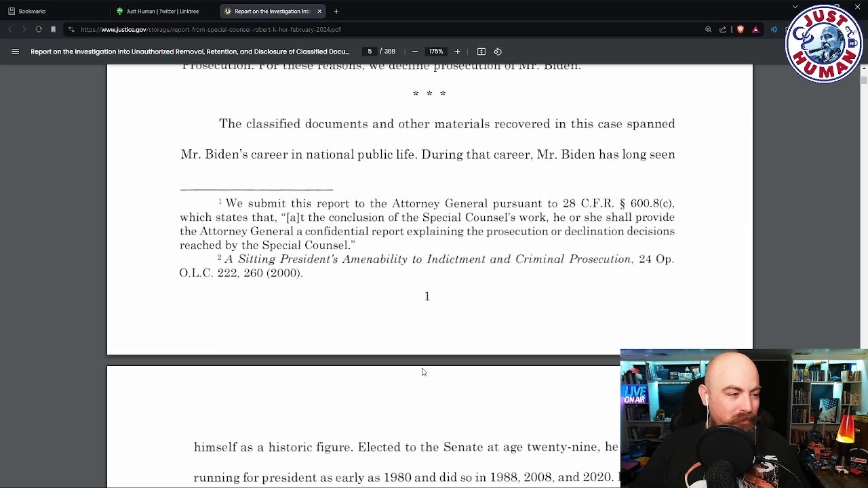Viewport: 868px width, 488px height.
Task: Click the PDF zoom in plus button
Action: 457,52
